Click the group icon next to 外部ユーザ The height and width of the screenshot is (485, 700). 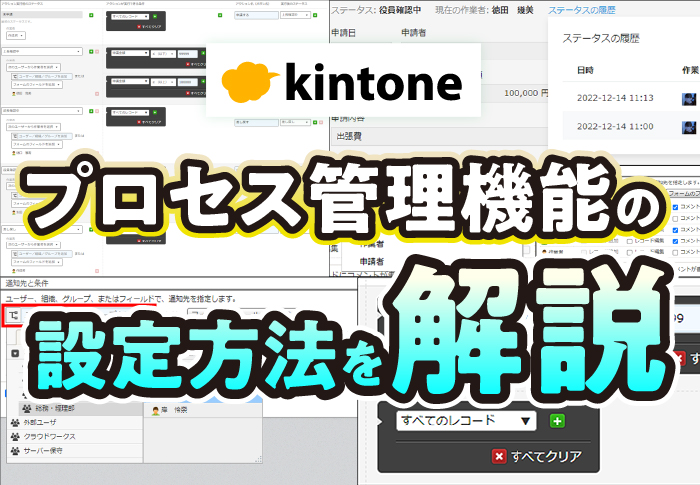pyautogui.click(x=15, y=422)
